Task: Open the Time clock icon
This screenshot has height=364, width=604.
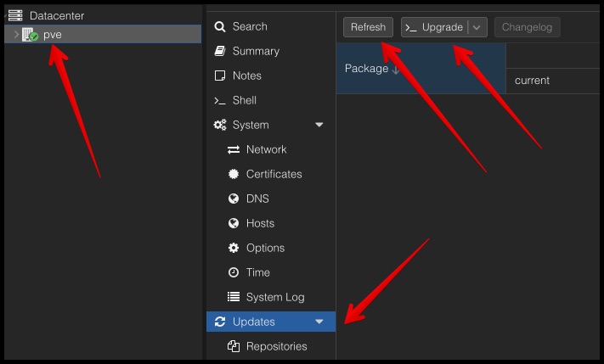Action: 234,272
